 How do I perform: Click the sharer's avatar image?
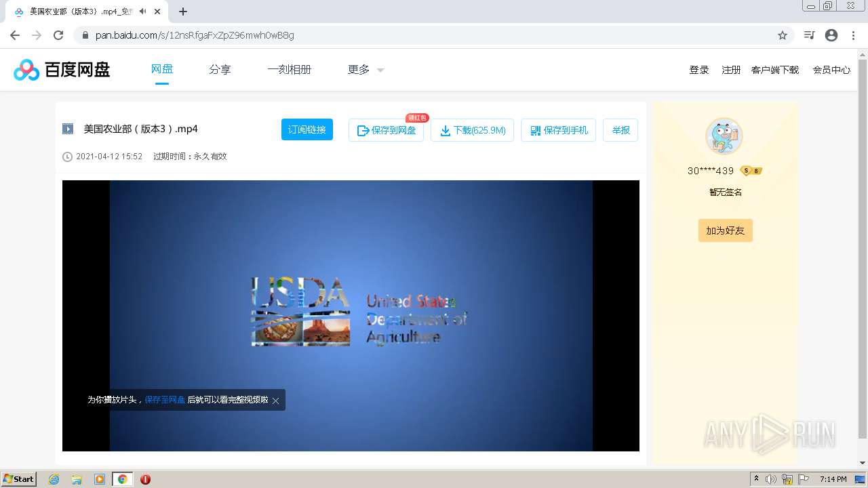click(724, 136)
